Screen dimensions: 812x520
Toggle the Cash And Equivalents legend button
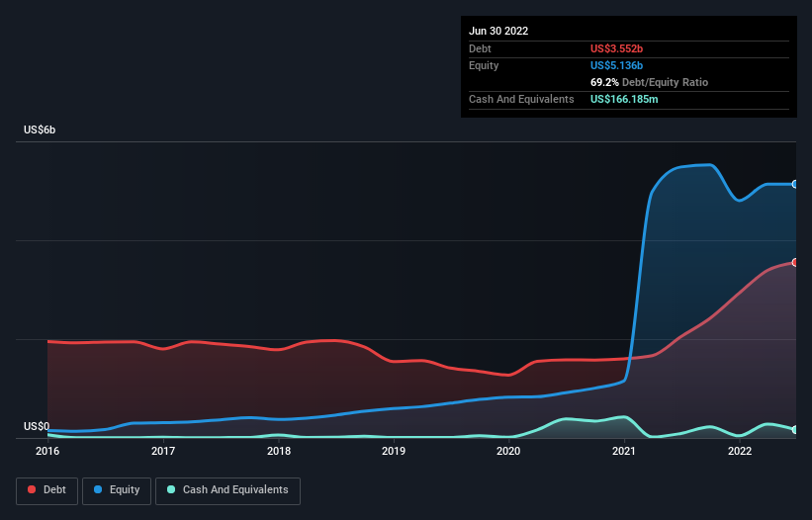(227, 490)
